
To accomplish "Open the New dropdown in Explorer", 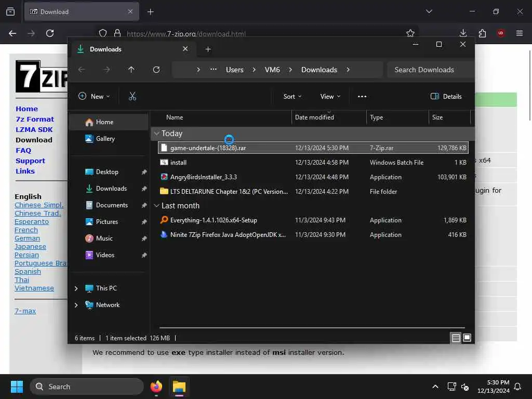I will (x=94, y=96).
